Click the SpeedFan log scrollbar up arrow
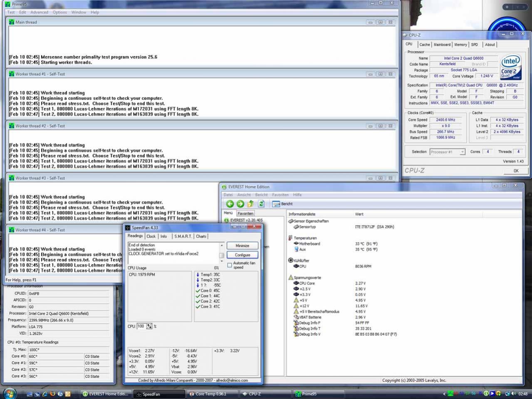532x399 pixels. click(221, 245)
